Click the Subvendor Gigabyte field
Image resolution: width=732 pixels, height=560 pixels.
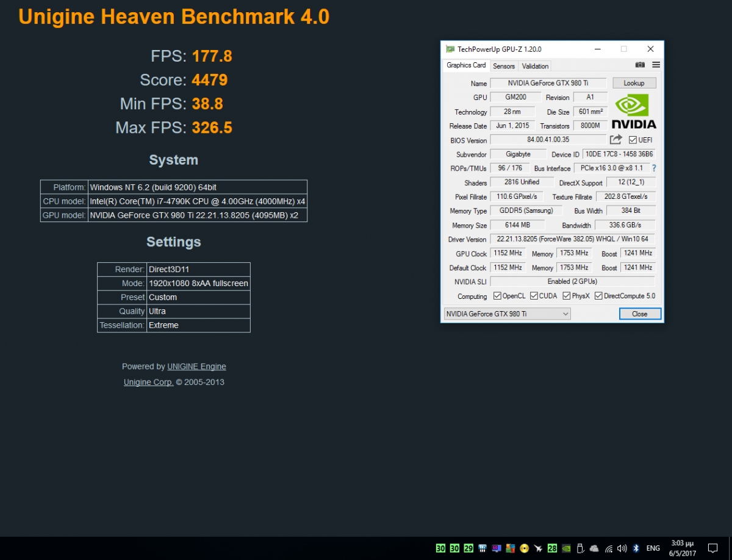point(518,154)
